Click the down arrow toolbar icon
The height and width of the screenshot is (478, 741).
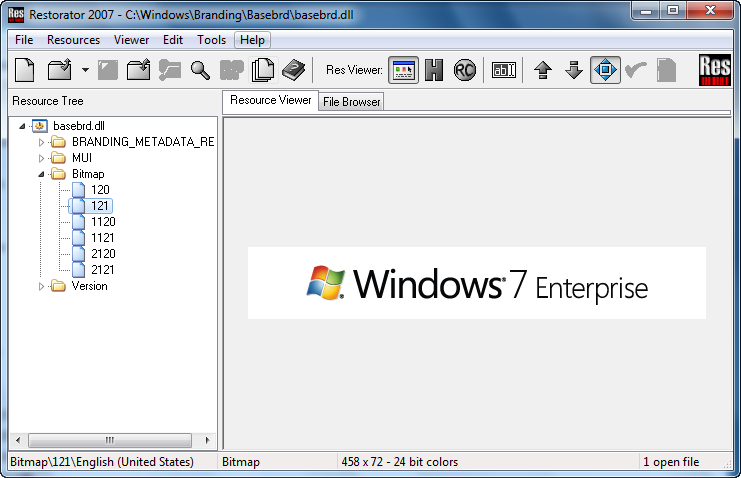tap(573, 70)
